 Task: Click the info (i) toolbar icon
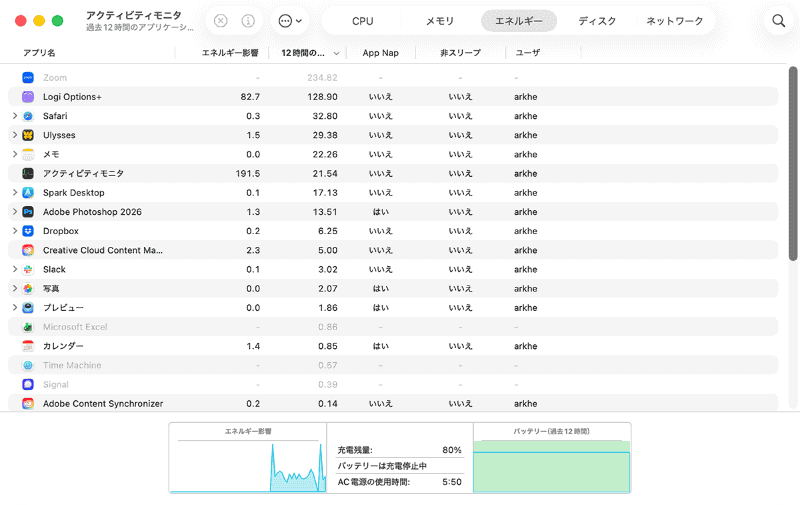pos(248,21)
